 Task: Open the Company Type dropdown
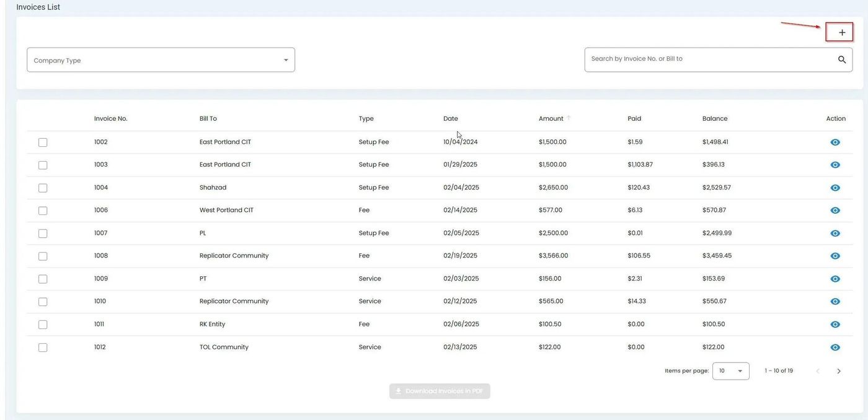point(161,60)
